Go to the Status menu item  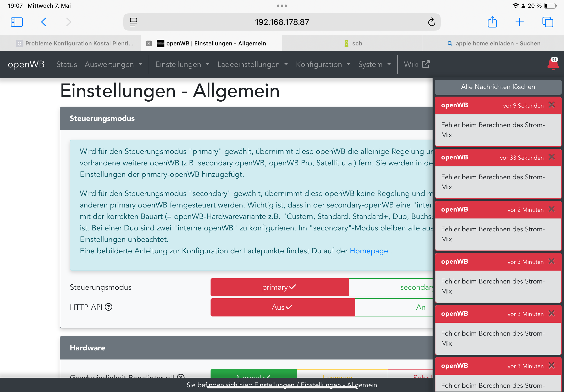click(66, 64)
